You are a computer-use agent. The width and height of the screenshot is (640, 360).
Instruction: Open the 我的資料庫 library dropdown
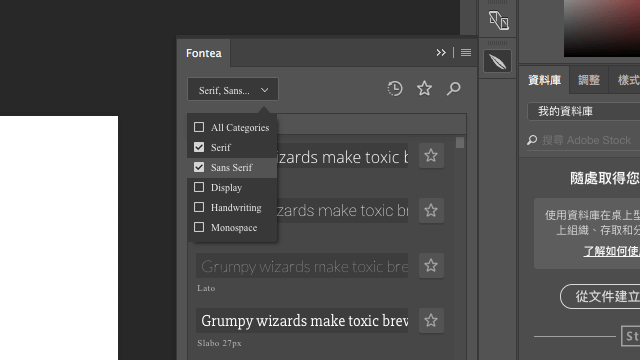coord(584,111)
